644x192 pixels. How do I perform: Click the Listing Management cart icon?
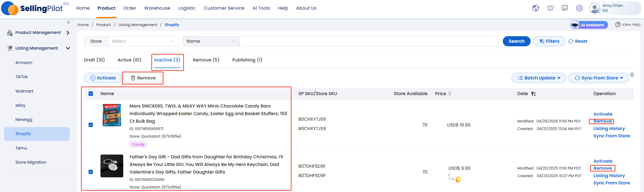coord(10,48)
